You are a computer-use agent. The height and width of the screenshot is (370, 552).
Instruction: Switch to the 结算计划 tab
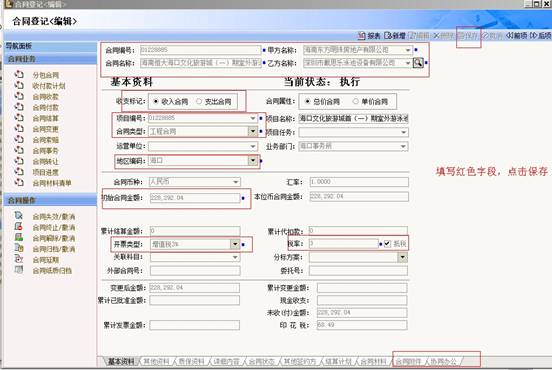point(338,362)
